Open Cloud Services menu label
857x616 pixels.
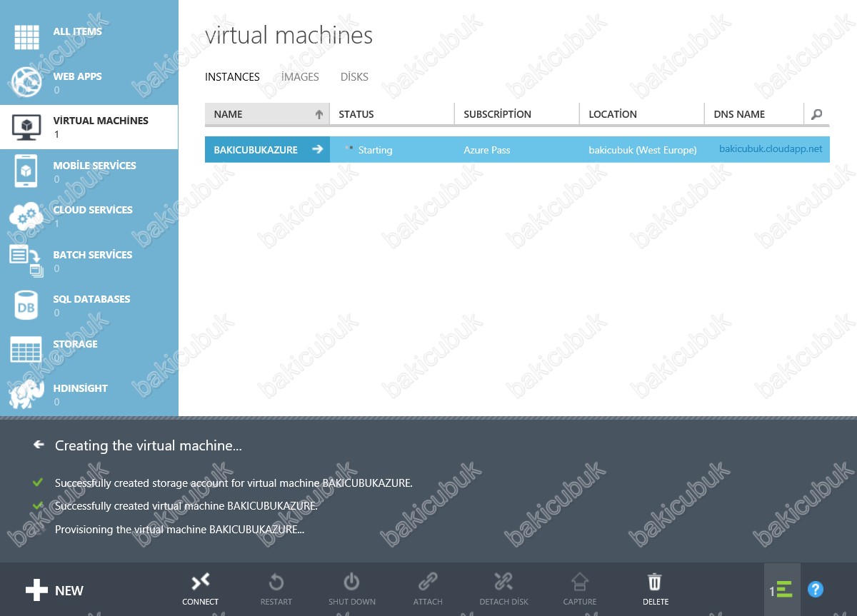pyautogui.click(x=93, y=210)
